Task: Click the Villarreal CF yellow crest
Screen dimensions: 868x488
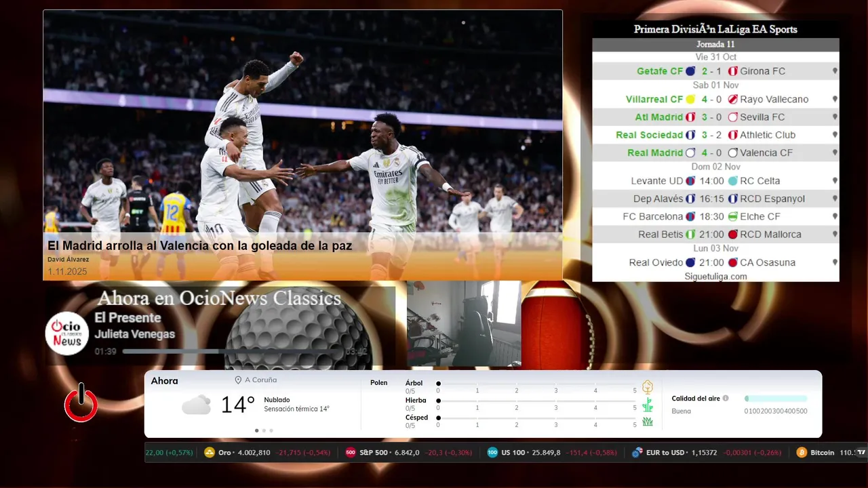Action: [x=690, y=99]
